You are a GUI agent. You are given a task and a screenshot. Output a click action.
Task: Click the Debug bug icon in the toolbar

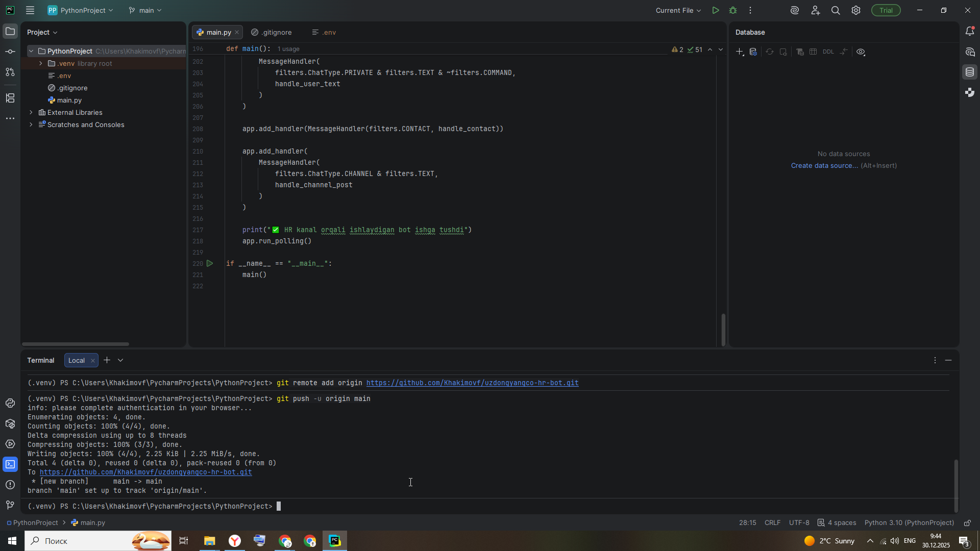click(x=733, y=10)
